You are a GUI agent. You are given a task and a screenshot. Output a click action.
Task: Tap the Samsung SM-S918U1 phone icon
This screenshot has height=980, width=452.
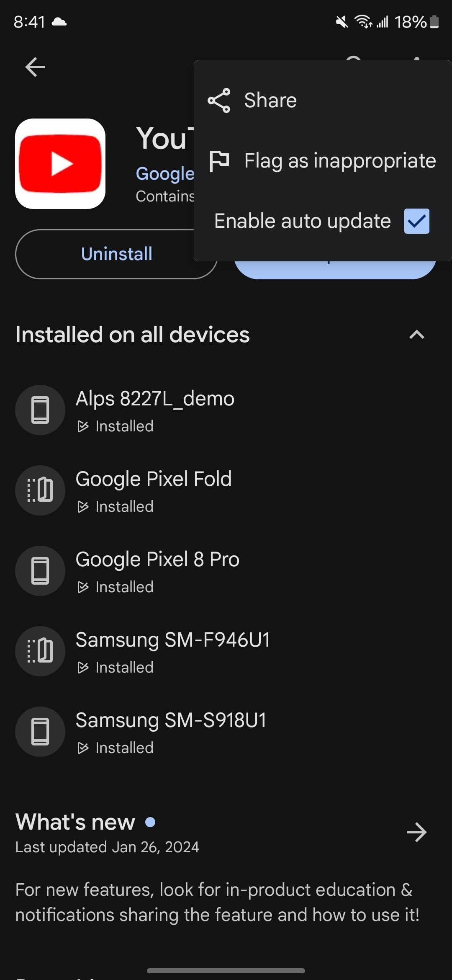[x=40, y=732]
